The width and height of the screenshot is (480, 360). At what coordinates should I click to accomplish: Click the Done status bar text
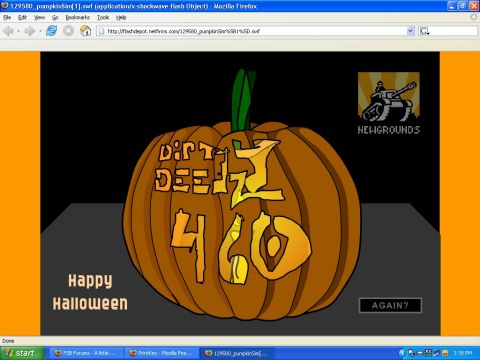8,341
